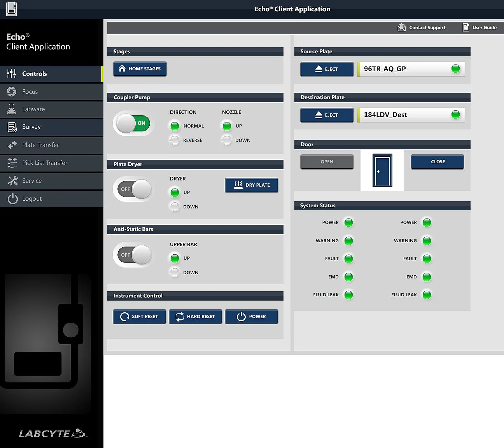Image resolution: width=504 pixels, height=448 pixels.
Task: Click the left FAULT status light
Action: tap(349, 259)
